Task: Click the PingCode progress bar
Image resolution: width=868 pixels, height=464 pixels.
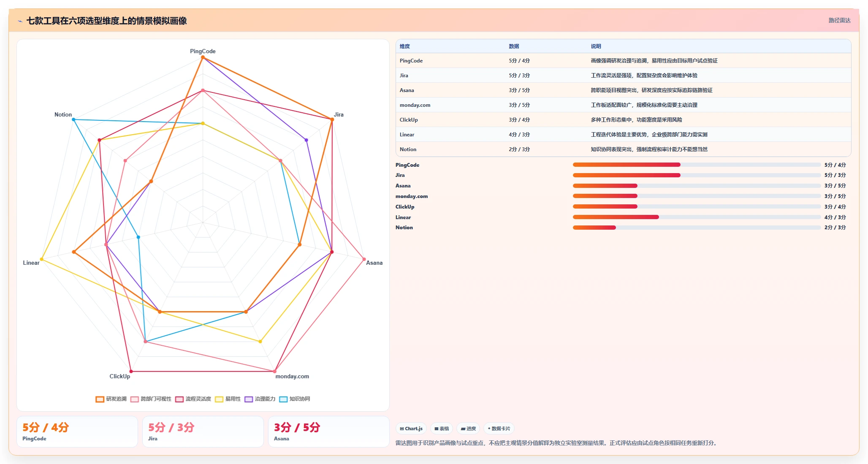Action: click(697, 165)
